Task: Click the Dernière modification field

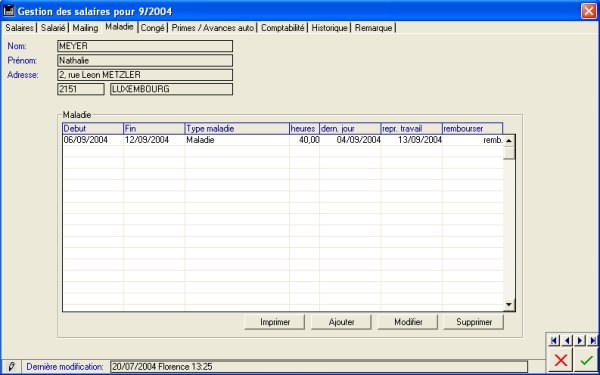Action: tap(319, 367)
